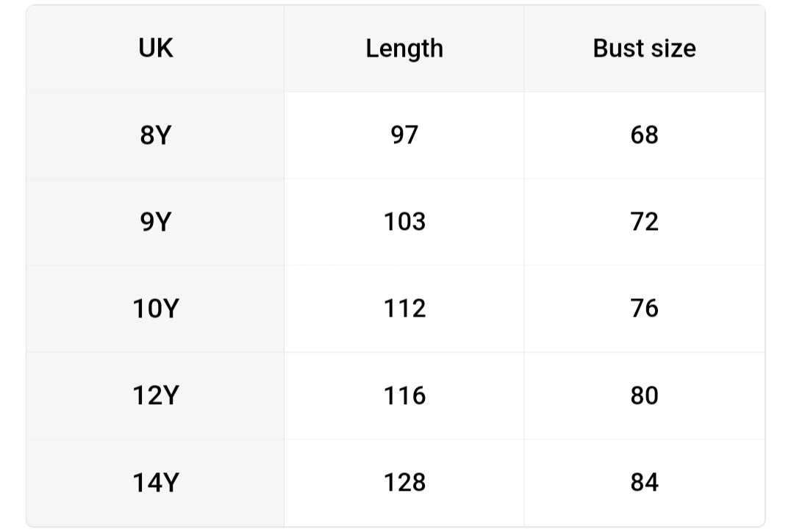Click bust size value 68
Screen dimensions: 794x532
[644, 135]
